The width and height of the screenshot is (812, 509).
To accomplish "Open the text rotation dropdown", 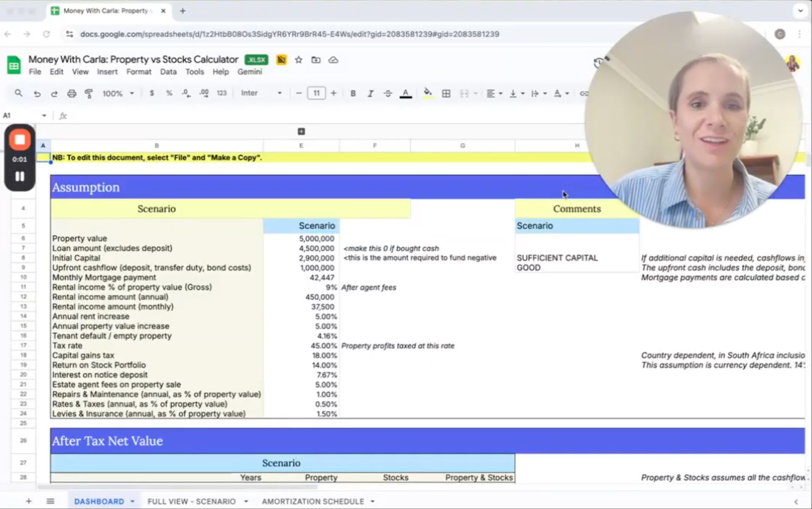I will (x=561, y=94).
